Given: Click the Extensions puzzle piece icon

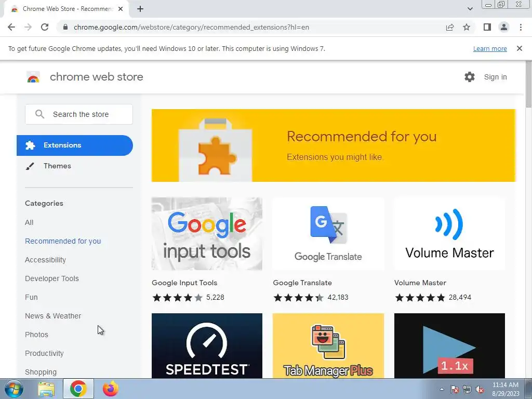Looking at the screenshot, I should pyautogui.click(x=30, y=145).
